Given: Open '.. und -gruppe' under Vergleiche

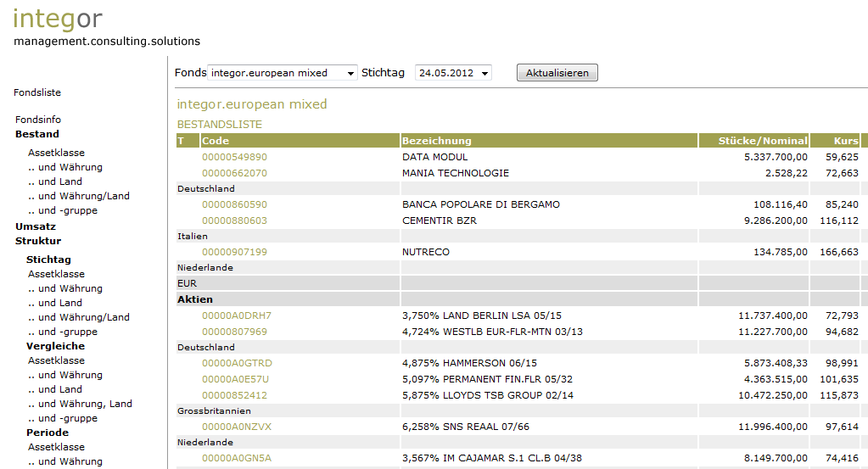Looking at the screenshot, I should (x=63, y=417).
